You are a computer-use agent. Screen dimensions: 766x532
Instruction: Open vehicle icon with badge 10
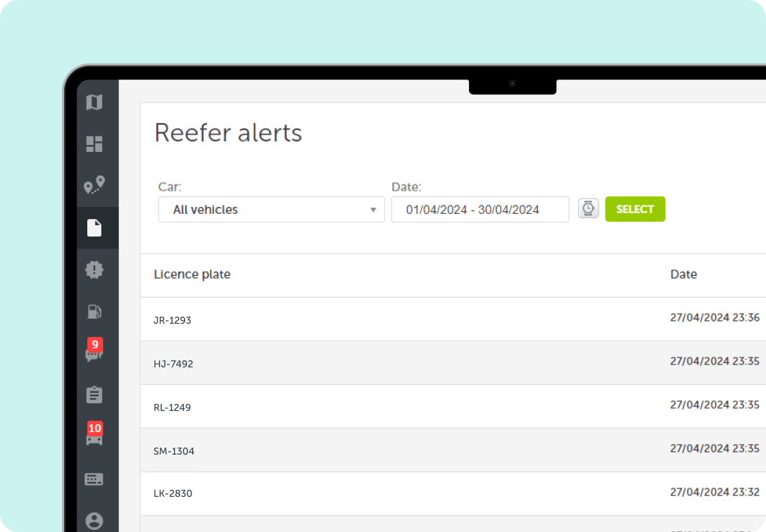94,433
